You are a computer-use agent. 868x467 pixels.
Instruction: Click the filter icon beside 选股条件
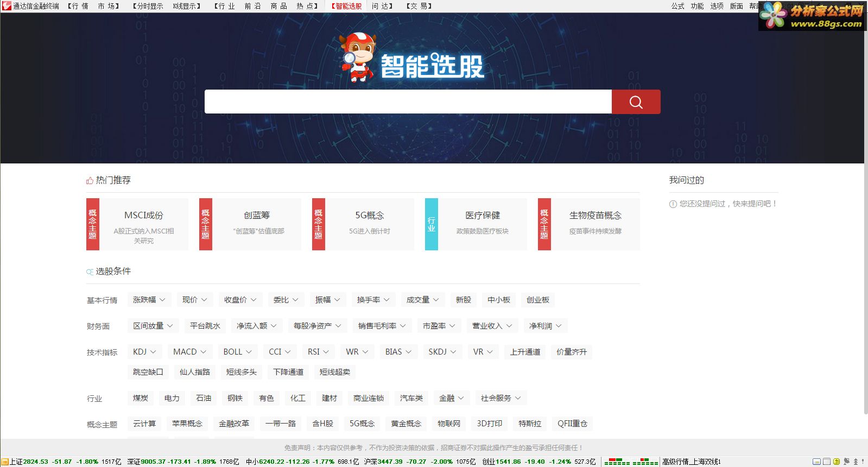click(x=90, y=272)
